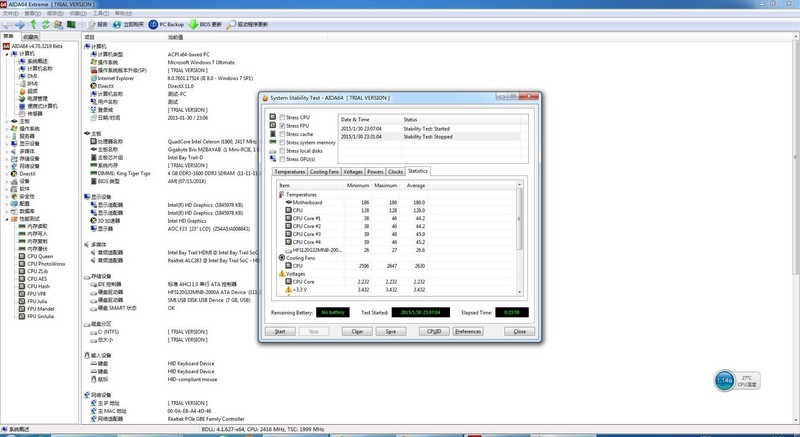Click the CPU Core #3 row in statistics
This screenshot has height=437, width=800.
(x=398, y=234)
